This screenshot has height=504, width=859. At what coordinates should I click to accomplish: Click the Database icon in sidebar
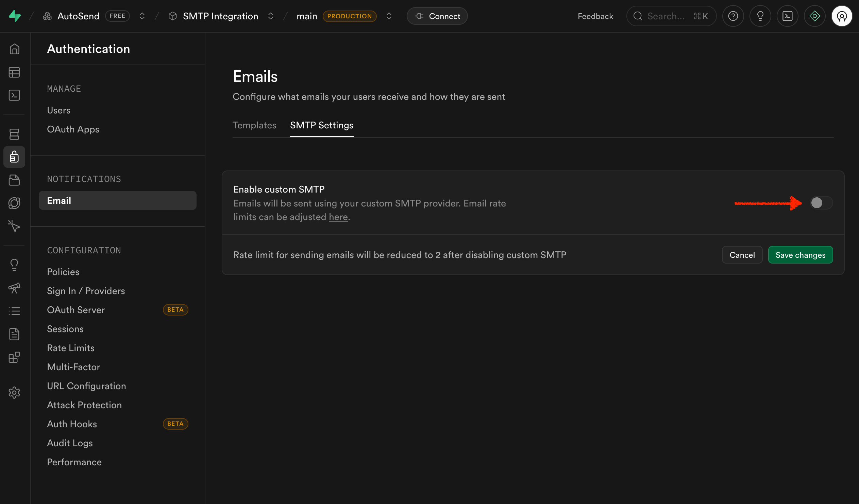[14, 134]
